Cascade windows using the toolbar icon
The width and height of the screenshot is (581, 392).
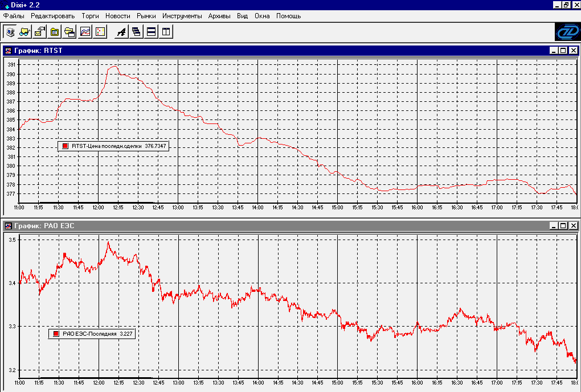point(136,32)
